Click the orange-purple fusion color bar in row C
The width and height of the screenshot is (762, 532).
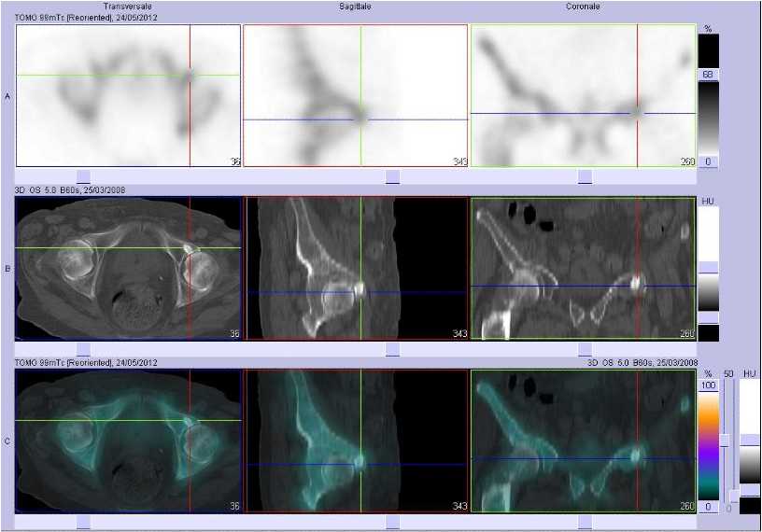pyautogui.click(x=708, y=445)
